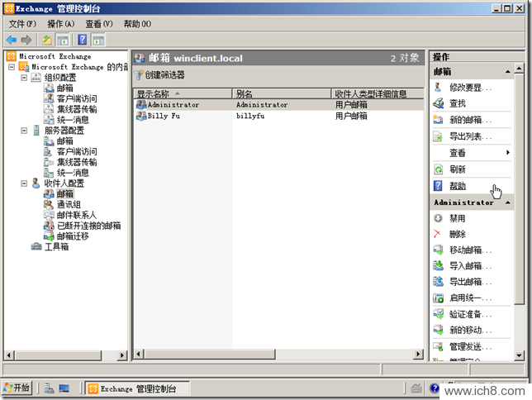Screen dimensions: 532x400
Task: Go back with the toolbar back arrow
Action: coord(12,40)
